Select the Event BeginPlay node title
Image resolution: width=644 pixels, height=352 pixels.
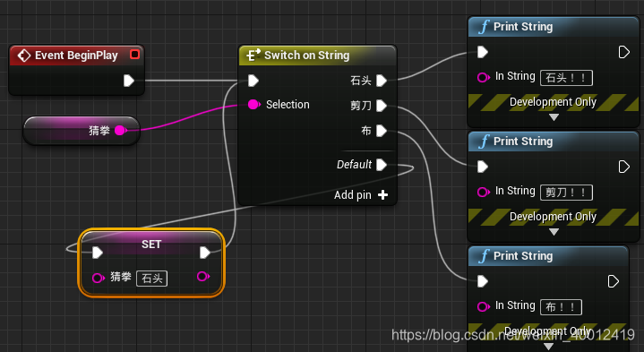pyautogui.click(x=76, y=55)
